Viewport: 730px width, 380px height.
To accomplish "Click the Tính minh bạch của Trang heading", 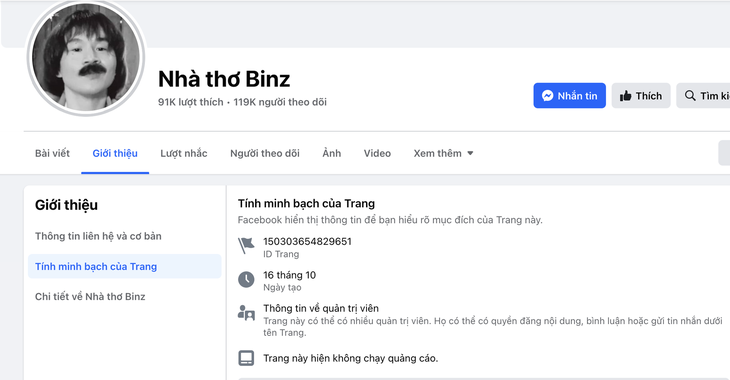I will point(306,204).
